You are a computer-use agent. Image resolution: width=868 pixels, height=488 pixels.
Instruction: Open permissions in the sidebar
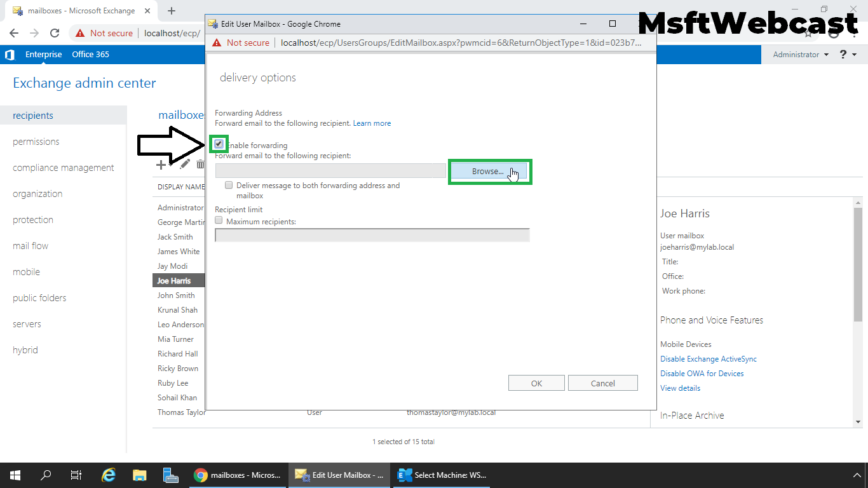36,142
